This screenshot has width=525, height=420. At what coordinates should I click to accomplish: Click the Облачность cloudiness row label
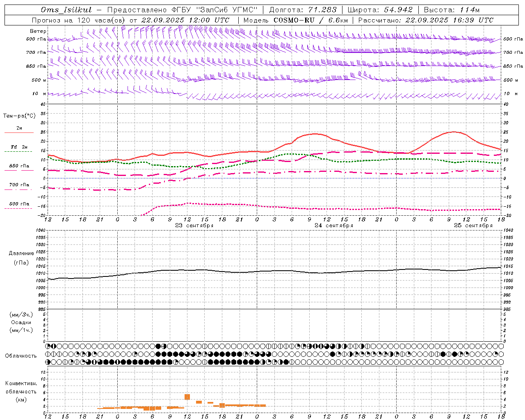(x=21, y=356)
